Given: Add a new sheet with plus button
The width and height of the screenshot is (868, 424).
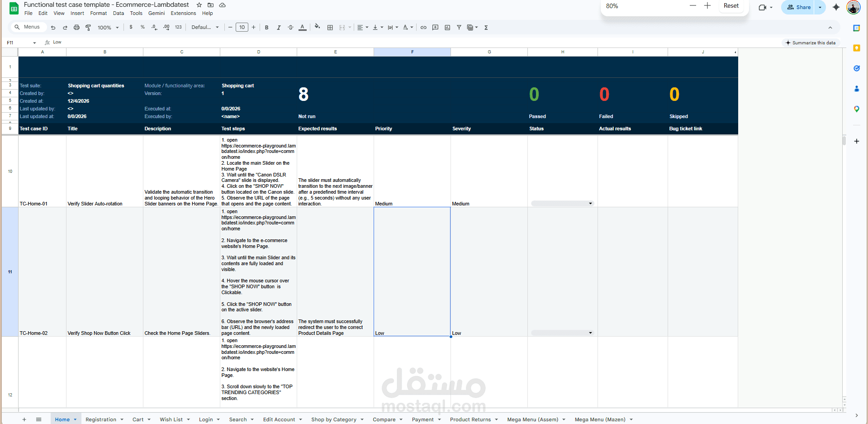Looking at the screenshot, I should pos(24,419).
